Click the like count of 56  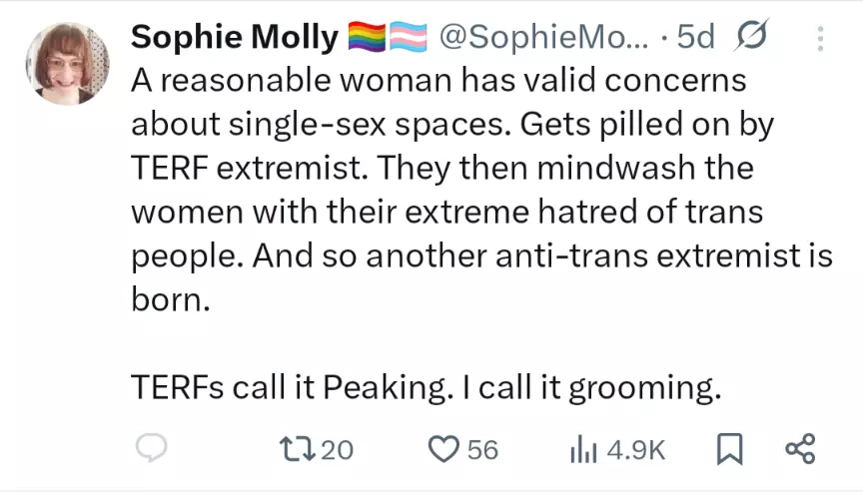point(482,450)
